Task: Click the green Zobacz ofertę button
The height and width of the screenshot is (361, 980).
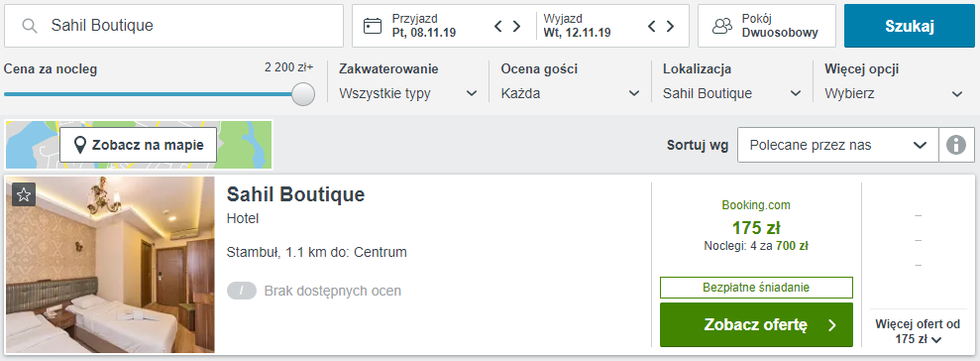Action: coord(756,324)
